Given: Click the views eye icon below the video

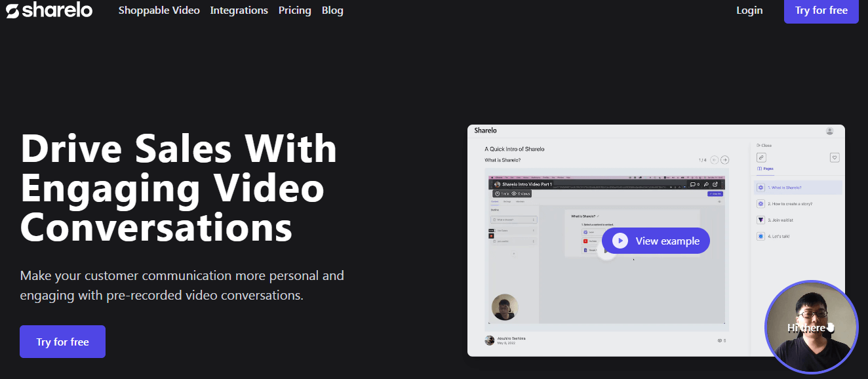Looking at the screenshot, I should [720, 341].
